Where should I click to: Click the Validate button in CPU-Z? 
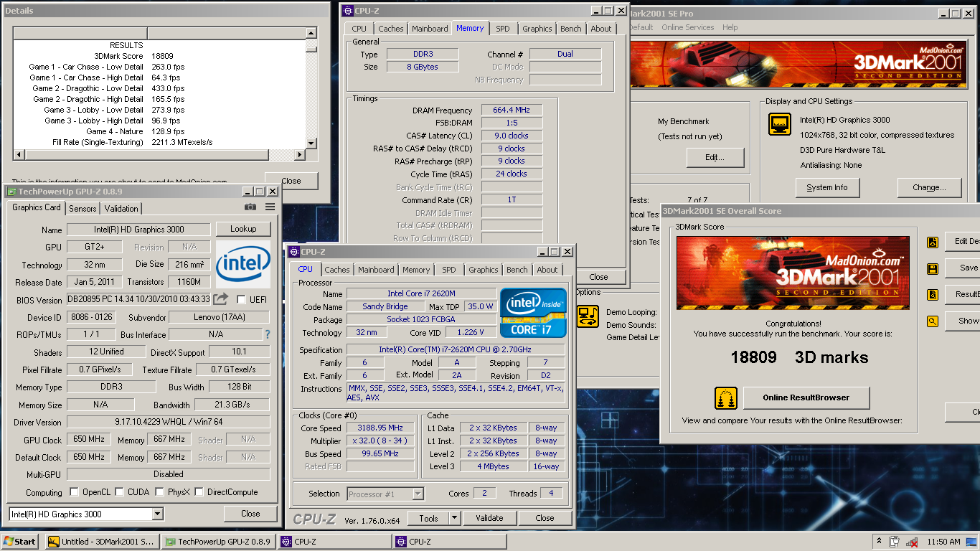(489, 518)
